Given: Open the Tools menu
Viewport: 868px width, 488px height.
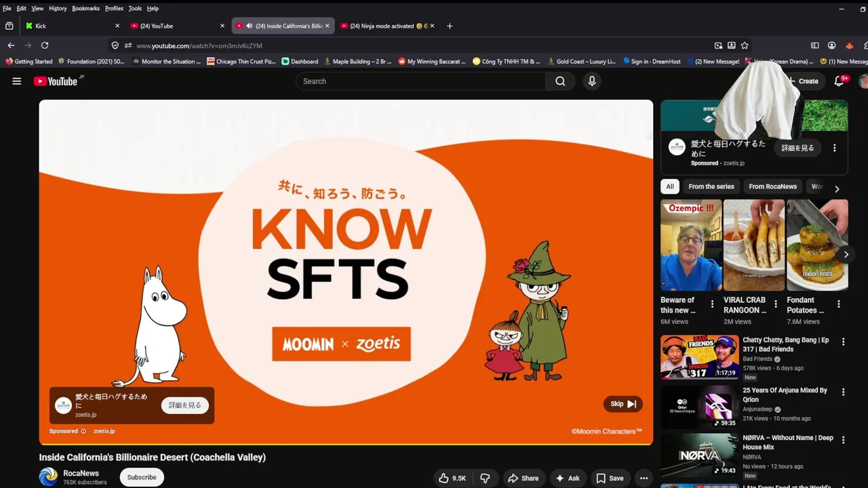Looking at the screenshot, I should 135,8.
